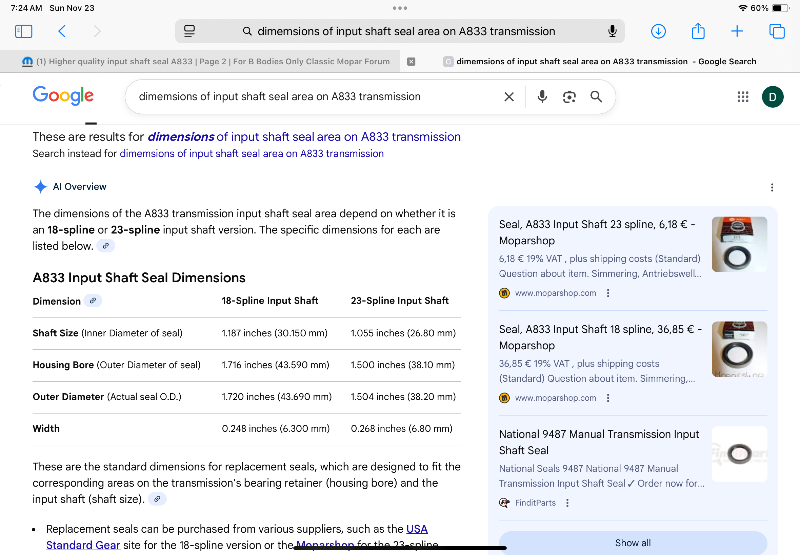Search by image with Google Lens
Image resolution: width=800 pixels, height=555 pixels.
point(569,97)
